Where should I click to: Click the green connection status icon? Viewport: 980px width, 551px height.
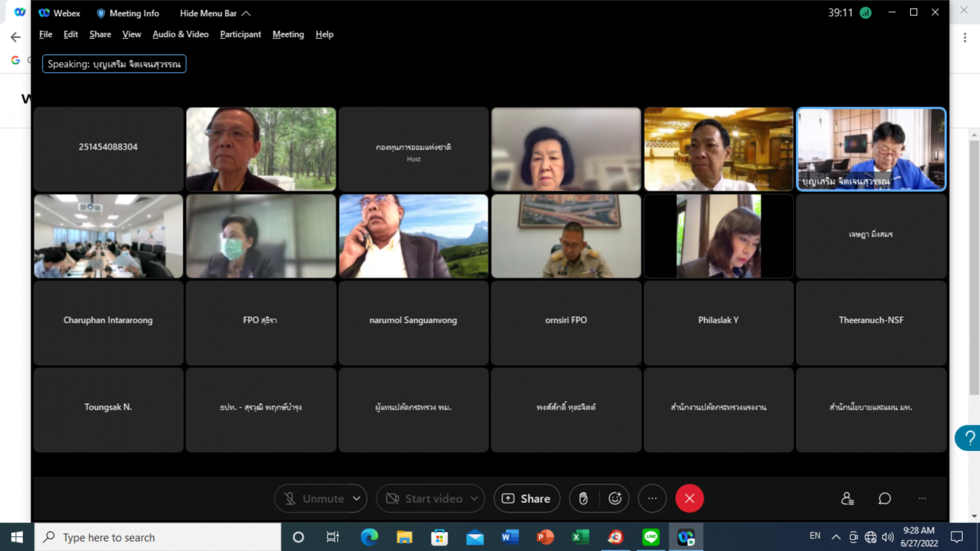point(866,13)
